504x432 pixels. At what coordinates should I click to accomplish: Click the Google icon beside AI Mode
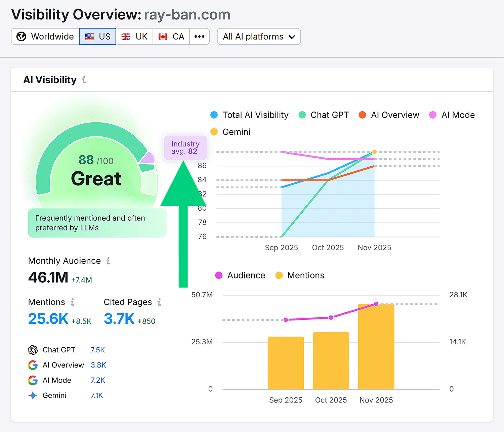(33, 380)
